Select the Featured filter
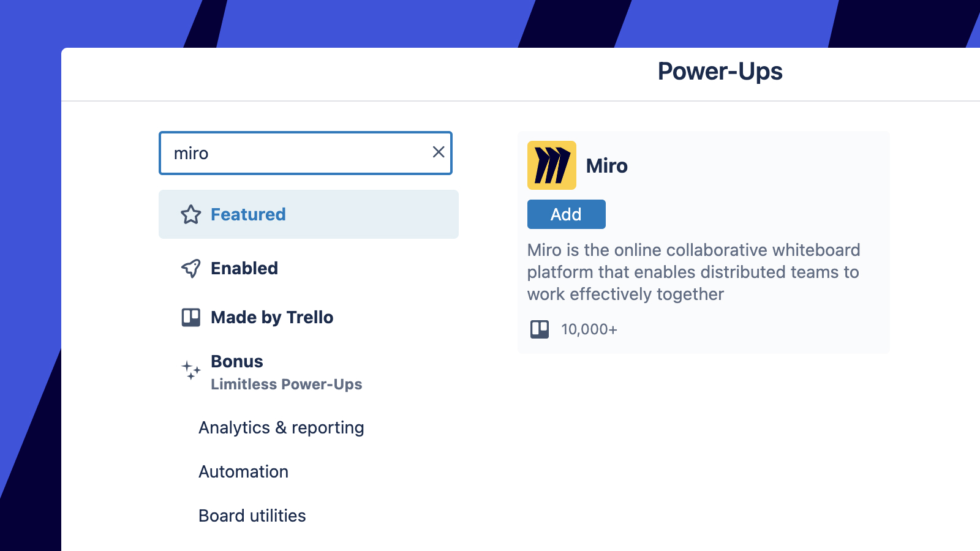This screenshot has width=980, height=551. point(248,214)
